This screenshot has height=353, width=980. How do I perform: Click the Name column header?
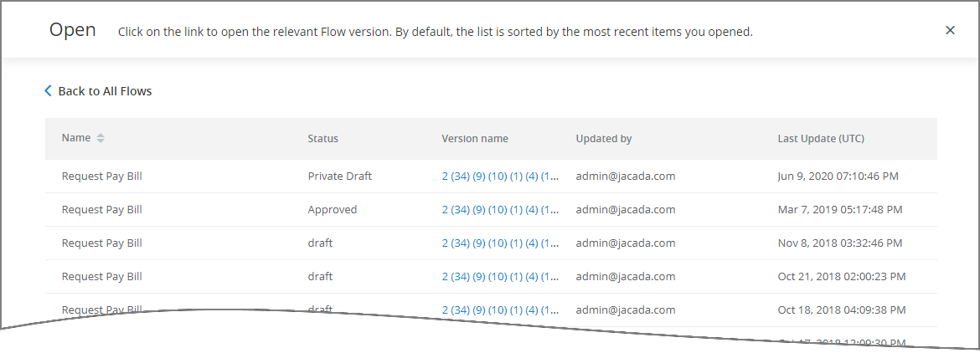(x=76, y=138)
